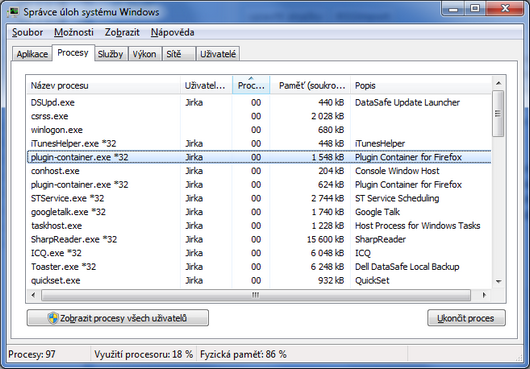This screenshot has height=369, width=530.
Task: Select the DSUpd.exe process row
Action: point(259,102)
